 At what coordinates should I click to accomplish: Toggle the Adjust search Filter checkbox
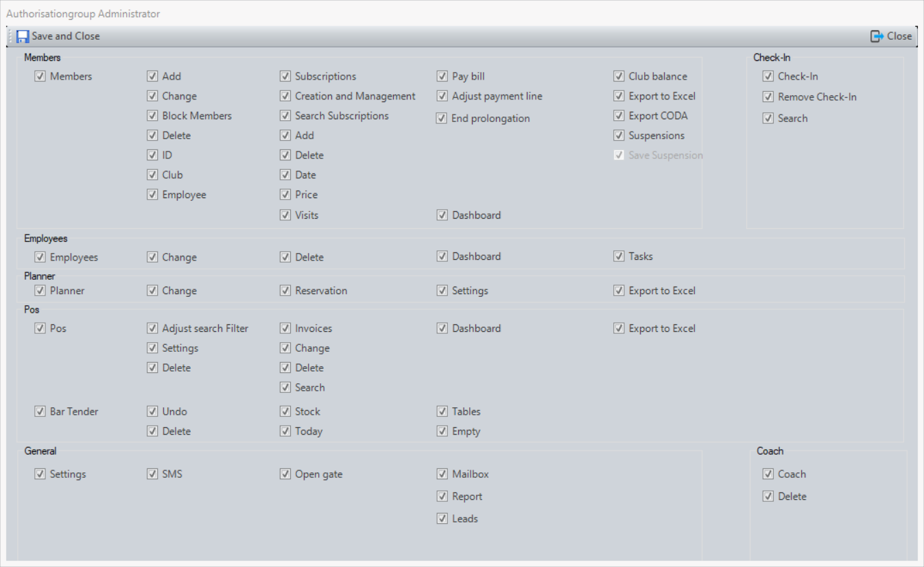coord(152,328)
